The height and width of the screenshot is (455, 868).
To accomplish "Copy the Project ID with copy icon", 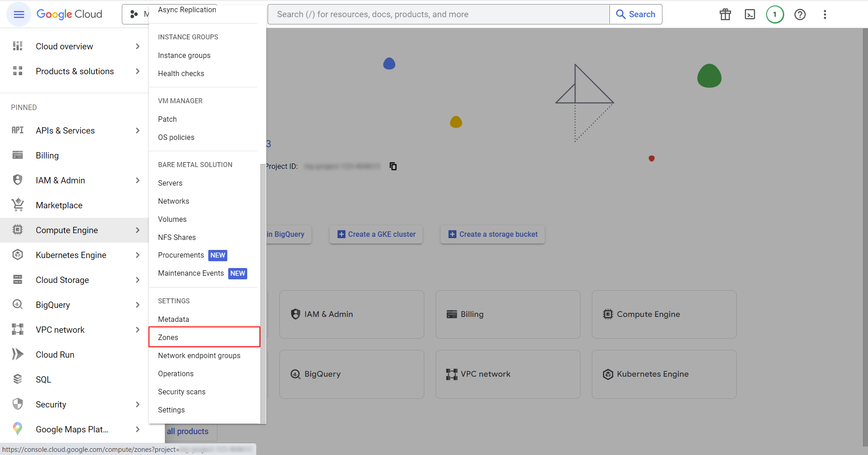I will (393, 166).
